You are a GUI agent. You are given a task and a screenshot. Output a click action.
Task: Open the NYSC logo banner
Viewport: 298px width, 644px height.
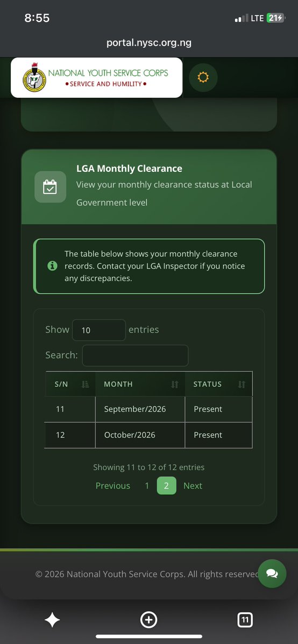click(x=96, y=78)
